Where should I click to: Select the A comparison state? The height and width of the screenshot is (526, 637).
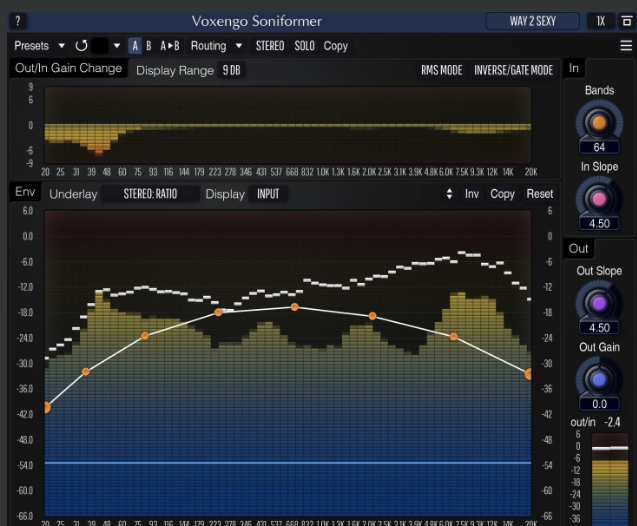[135, 45]
